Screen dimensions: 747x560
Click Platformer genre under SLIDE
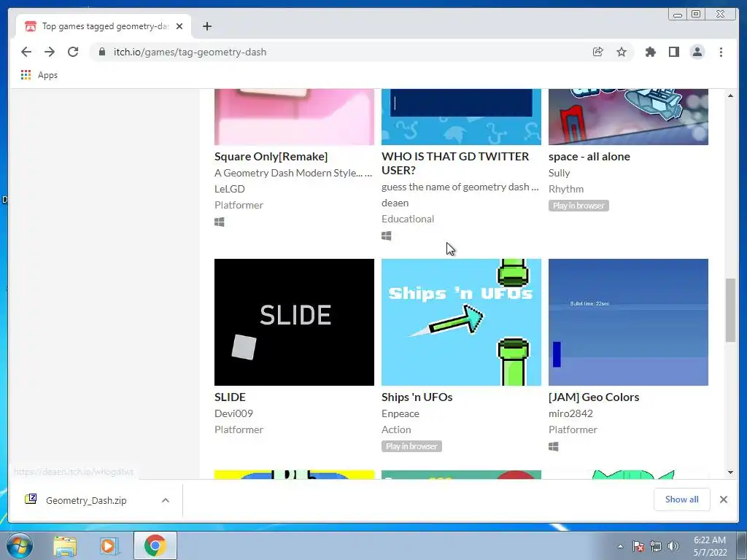(x=239, y=429)
